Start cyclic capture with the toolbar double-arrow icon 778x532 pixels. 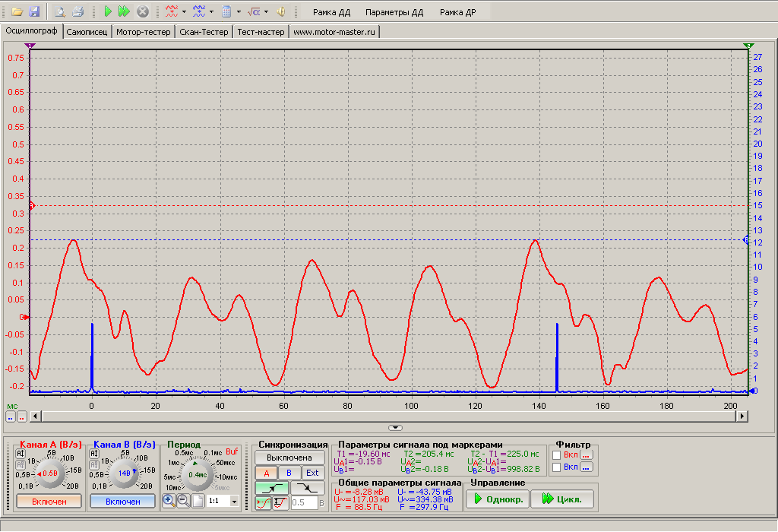(124, 11)
